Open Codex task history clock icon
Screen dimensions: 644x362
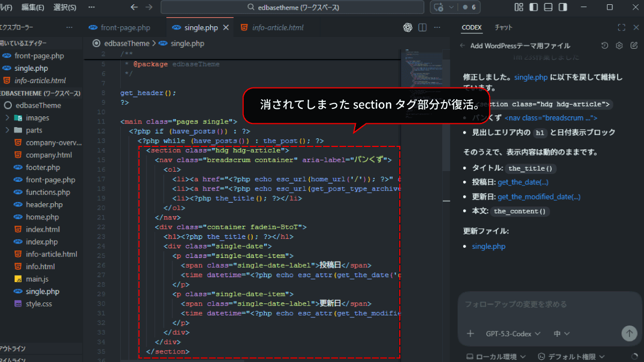604,46
